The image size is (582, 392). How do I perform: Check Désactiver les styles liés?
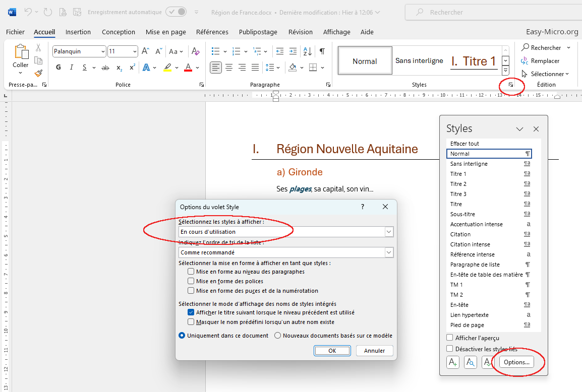(449, 349)
